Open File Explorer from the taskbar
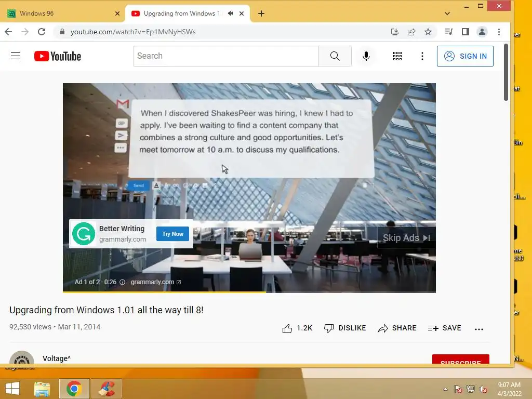 [42, 389]
